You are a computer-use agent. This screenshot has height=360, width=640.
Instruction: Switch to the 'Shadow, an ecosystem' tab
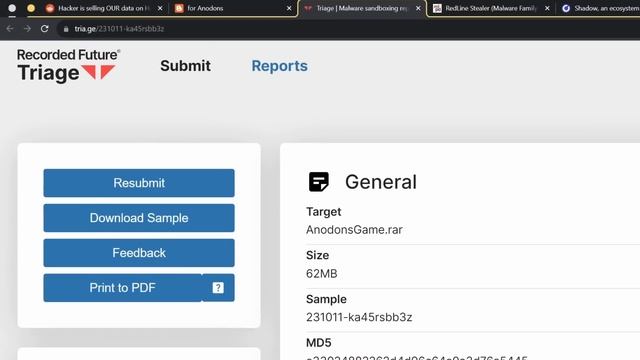(x=600, y=8)
